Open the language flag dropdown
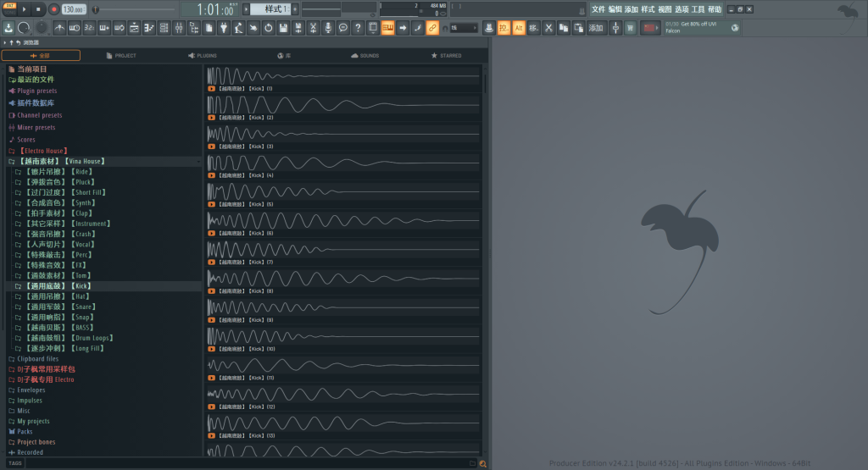The image size is (868, 470). [650, 28]
